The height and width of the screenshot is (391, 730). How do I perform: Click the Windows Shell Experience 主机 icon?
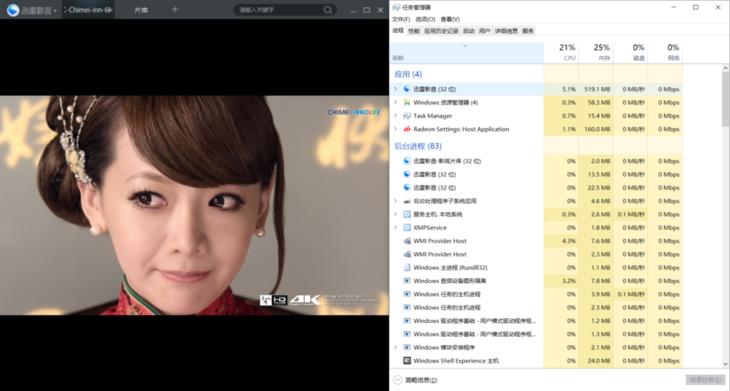pos(407,361)
